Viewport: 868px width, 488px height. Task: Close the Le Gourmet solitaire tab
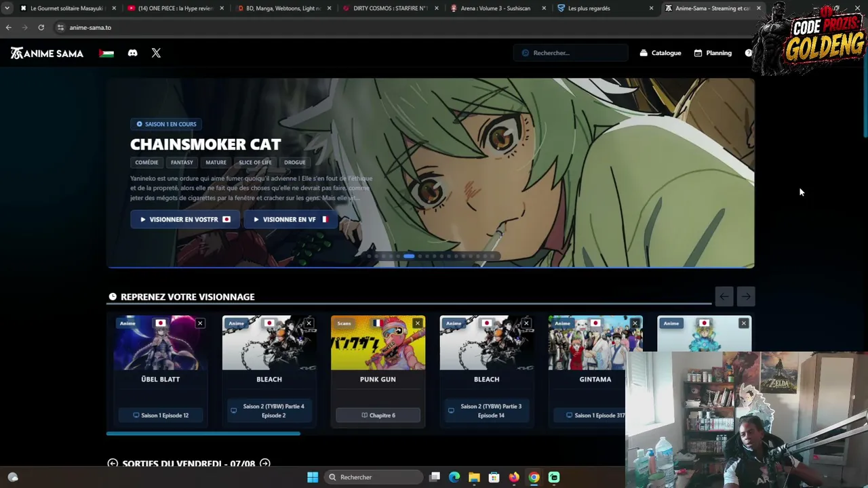click(x=114, y=8)
